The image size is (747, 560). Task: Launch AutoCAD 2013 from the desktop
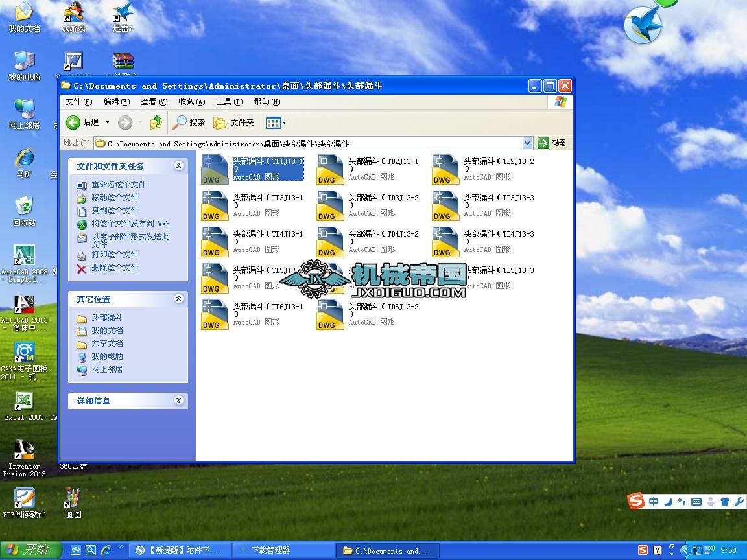pyautogui.click(x=25, y=305)
